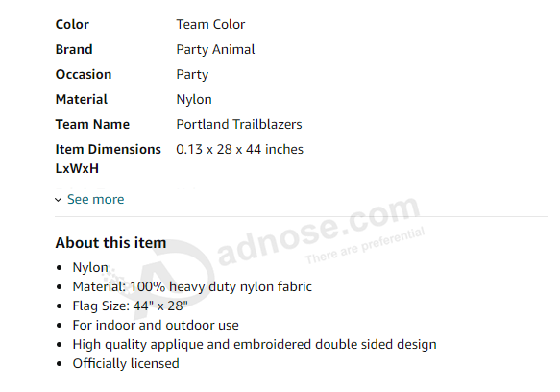Click the chevron beside See more

point(59,200)
